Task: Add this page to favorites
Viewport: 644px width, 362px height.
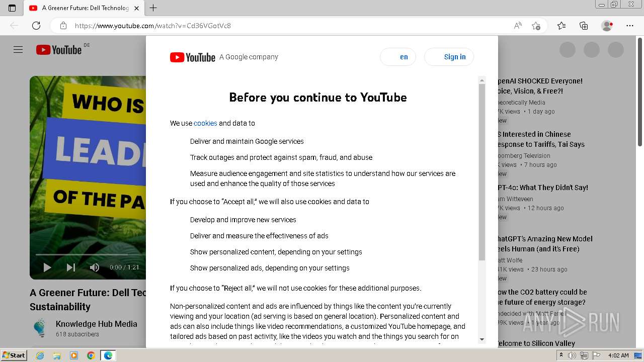Action: pyautogui.click(x=536, y=26)
